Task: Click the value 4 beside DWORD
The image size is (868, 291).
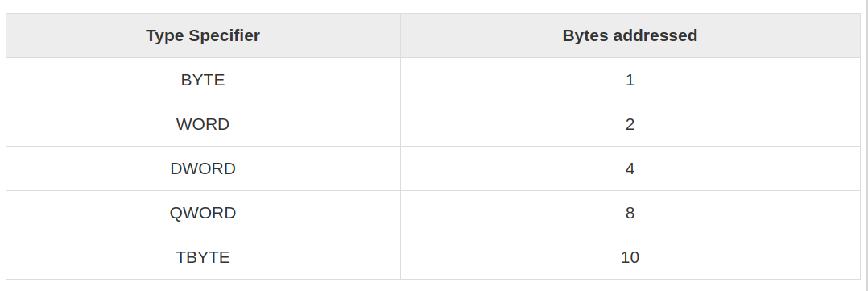Action: click(630, 168)
